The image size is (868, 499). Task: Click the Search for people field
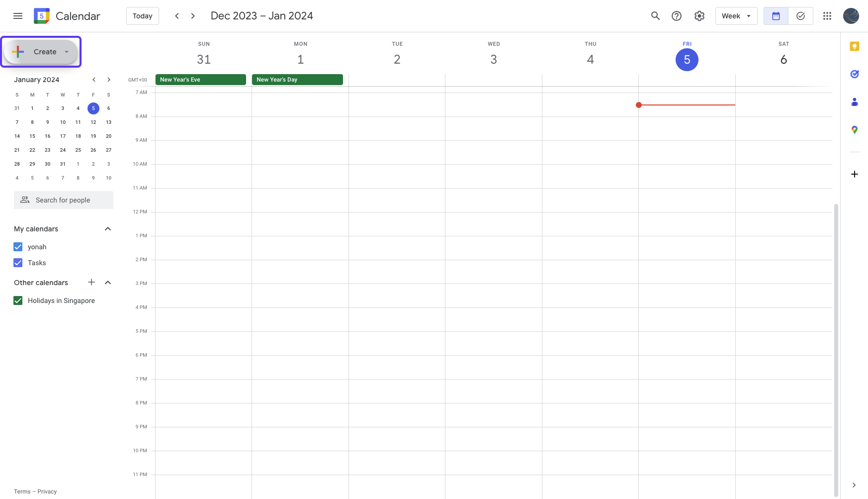(64, 200)
